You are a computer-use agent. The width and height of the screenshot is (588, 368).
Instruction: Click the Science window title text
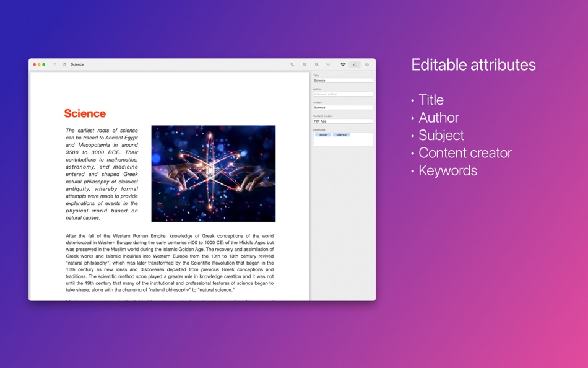pyautogui.click(x=77, y=64)
